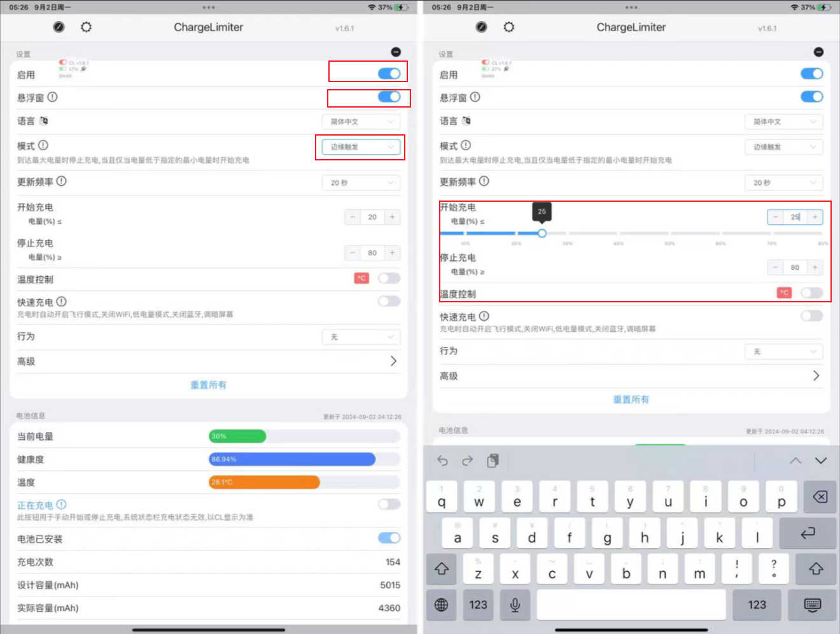Viewport: 840px width, 634px height.
Task: Decrease 开始充电 value with minus, left screen
Action: (353, 217)
